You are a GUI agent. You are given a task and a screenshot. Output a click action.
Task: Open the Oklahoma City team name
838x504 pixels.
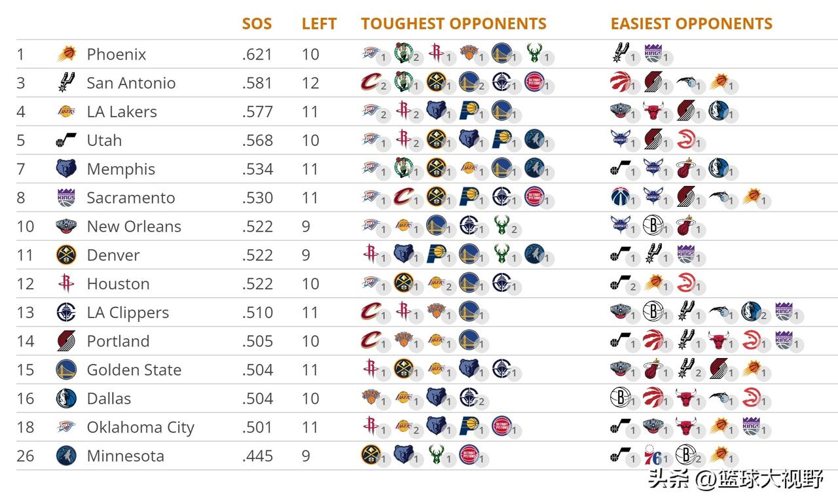[141, 427]
